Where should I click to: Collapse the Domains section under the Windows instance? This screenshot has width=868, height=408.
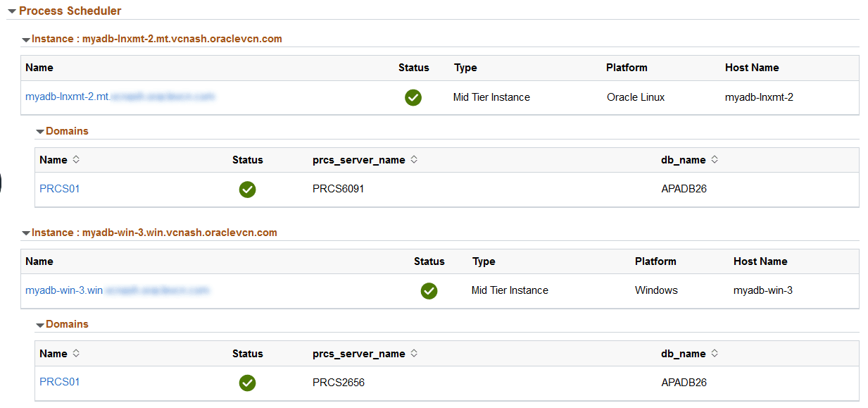40,323
